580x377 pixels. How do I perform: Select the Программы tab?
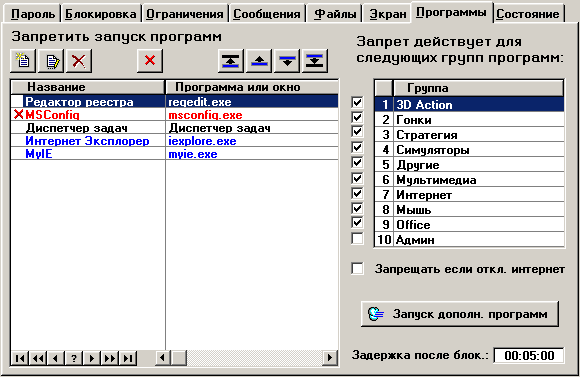pyautogui.click(x=451, y=12)
